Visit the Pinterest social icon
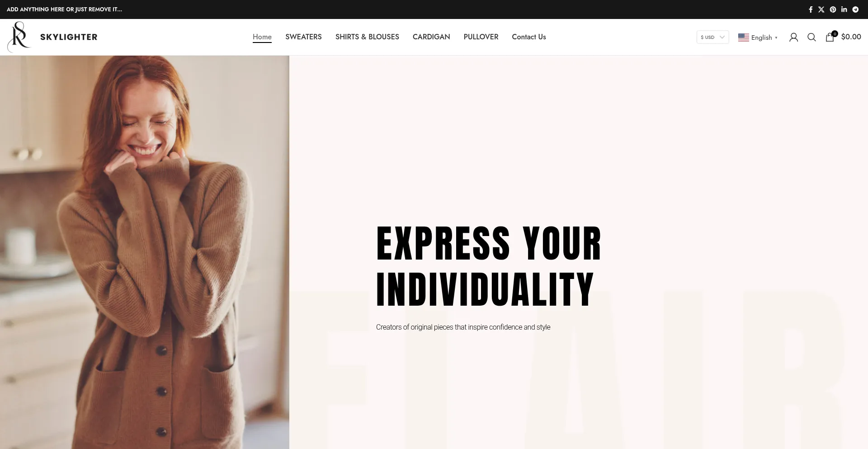The width and height of the screenshot is (868, 449). [x=833, y=9]
